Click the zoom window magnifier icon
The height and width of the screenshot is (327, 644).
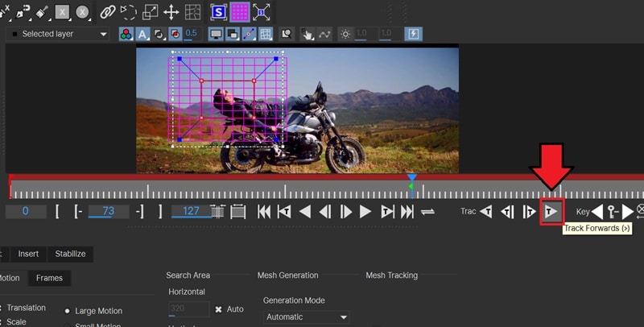pyautogui.click(x=287, y=34)
